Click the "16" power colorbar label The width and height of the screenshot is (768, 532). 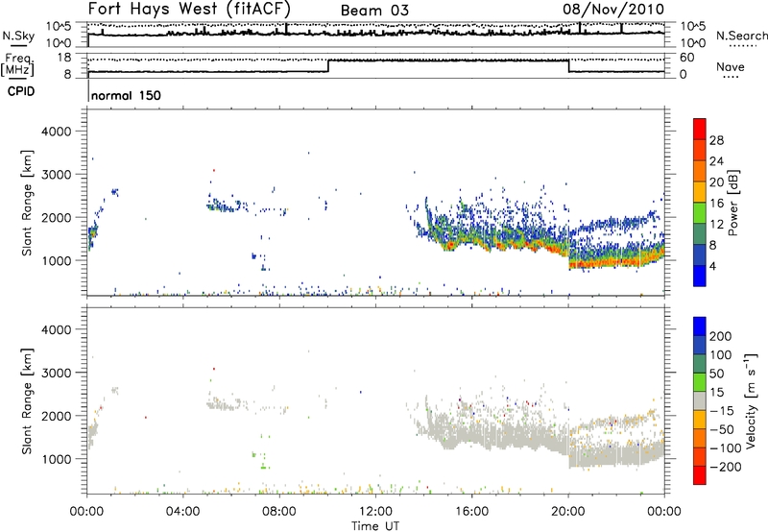pos(716,204)
